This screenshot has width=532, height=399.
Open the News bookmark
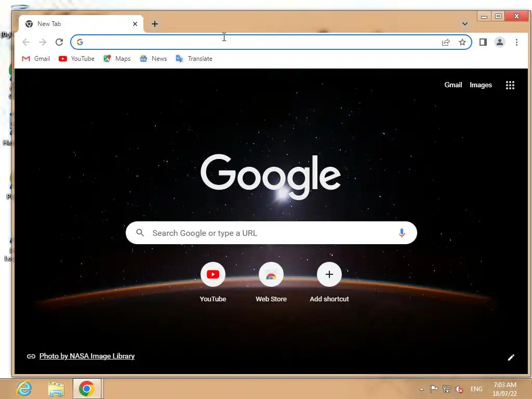coord(153,59)
